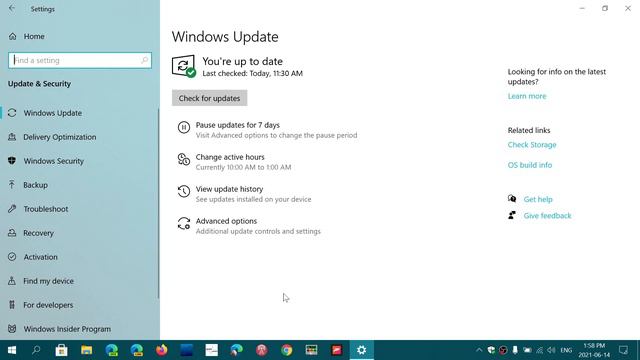Click 'Last checked: Today, 11:30 AM' text
640x360 pixels.
click(x=253, y=73)
